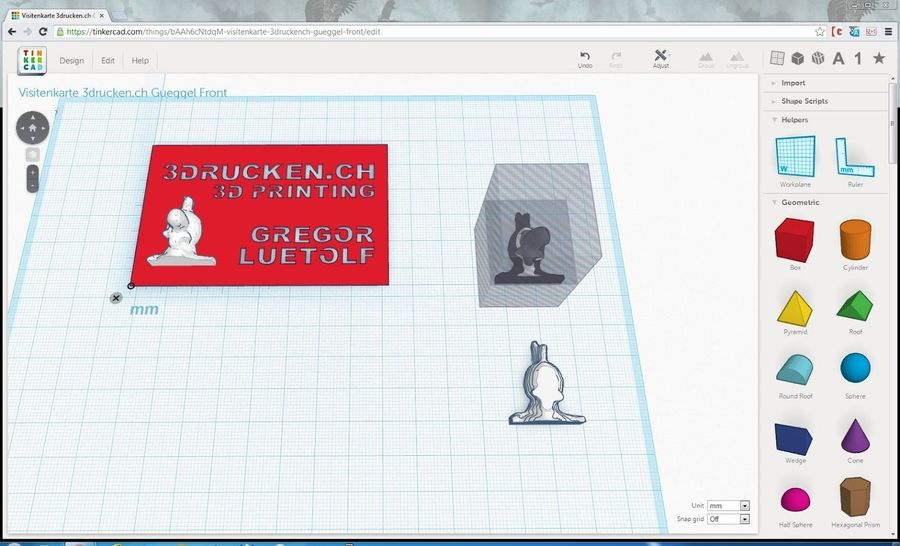Open the Adjust tool menu

[x=661, y=59]
